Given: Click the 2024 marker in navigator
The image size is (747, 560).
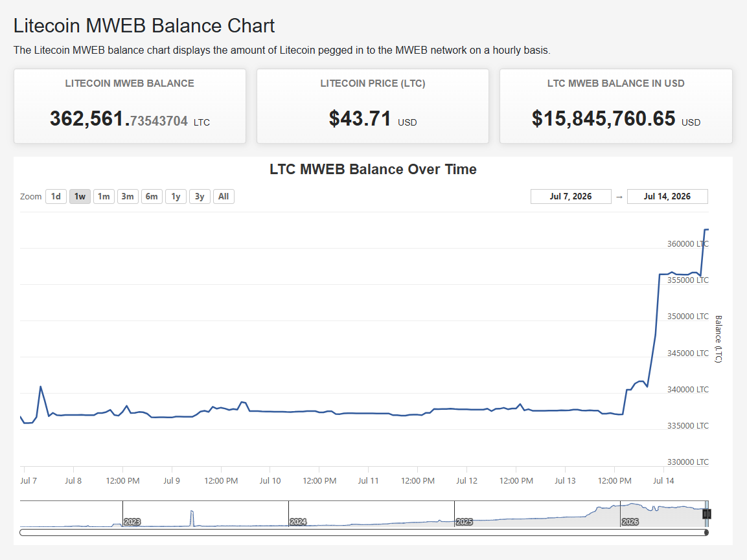Looking at the screenshot, I should (298, 521).
